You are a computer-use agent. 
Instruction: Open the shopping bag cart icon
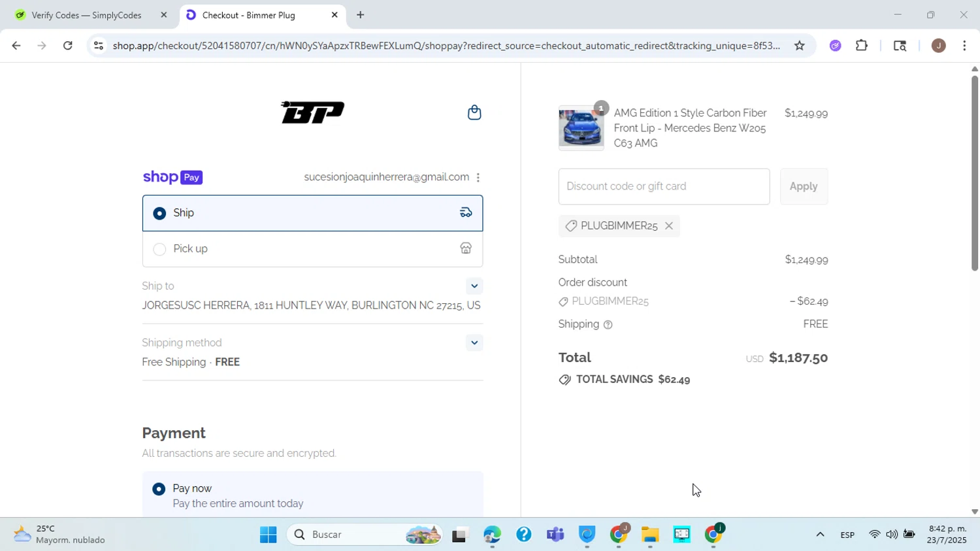[474, 112]
